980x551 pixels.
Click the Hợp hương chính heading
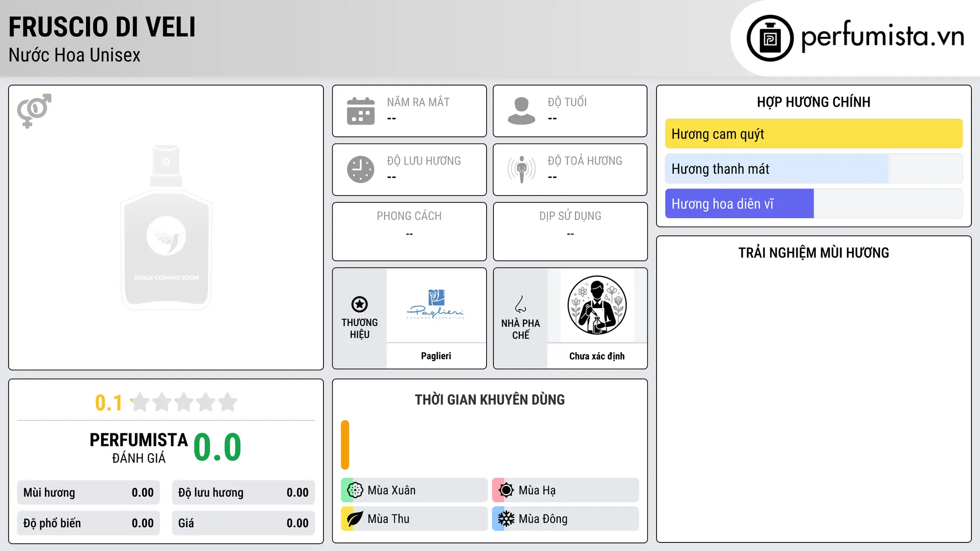[x=813, y=102]
